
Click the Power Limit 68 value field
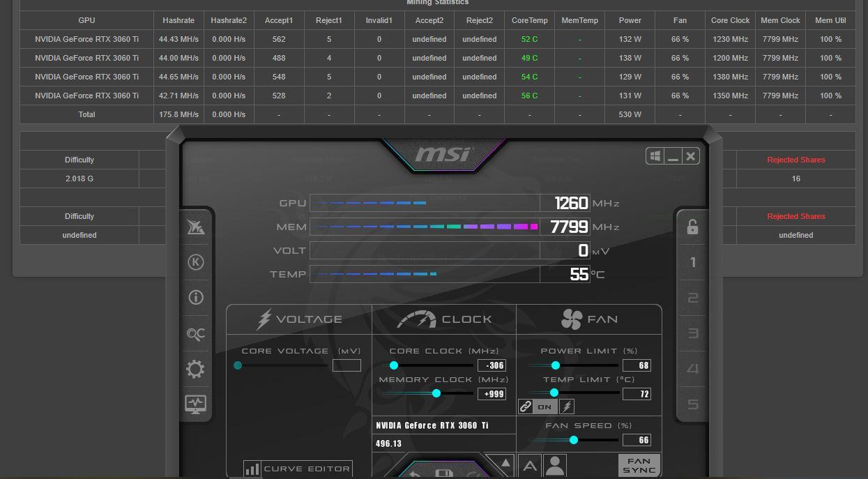(637, 365)
